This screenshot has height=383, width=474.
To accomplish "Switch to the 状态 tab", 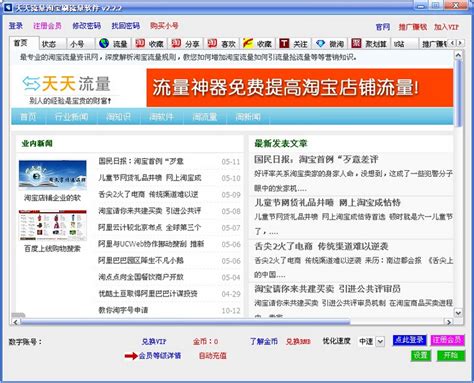I will click(49, 44).
